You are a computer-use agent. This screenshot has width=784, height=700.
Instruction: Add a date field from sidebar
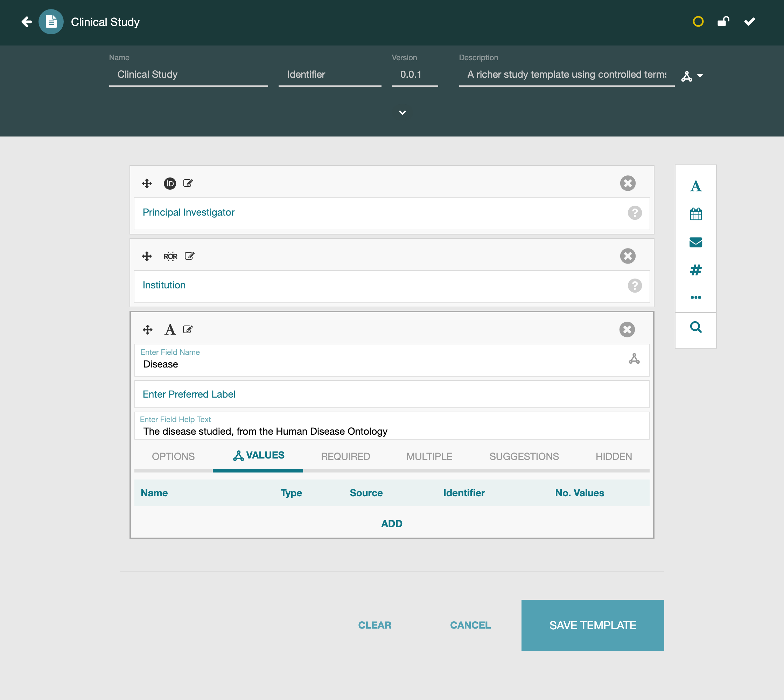click(695, 214)
